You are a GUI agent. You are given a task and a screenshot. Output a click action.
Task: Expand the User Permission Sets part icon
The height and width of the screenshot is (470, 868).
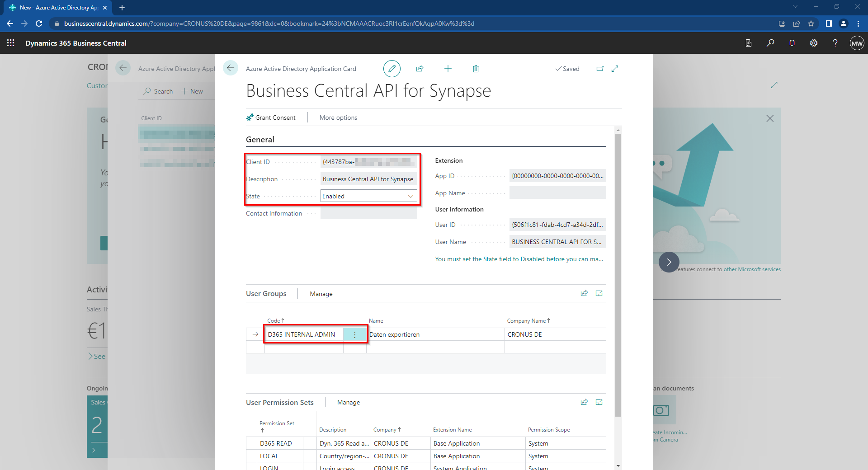(599, 402)
